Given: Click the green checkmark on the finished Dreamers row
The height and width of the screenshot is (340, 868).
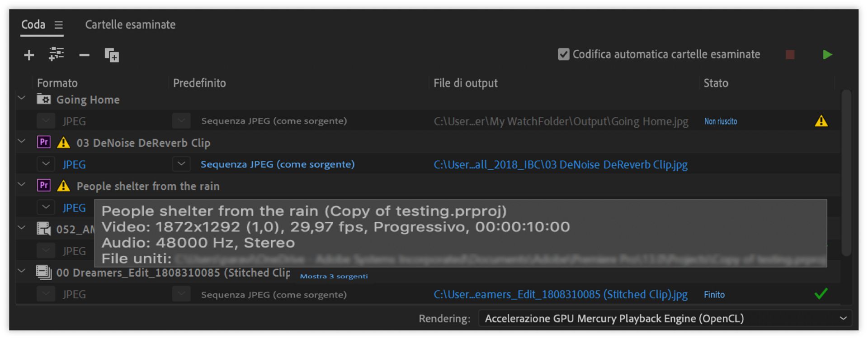Looking at the screenshot, I should point(821,294).
